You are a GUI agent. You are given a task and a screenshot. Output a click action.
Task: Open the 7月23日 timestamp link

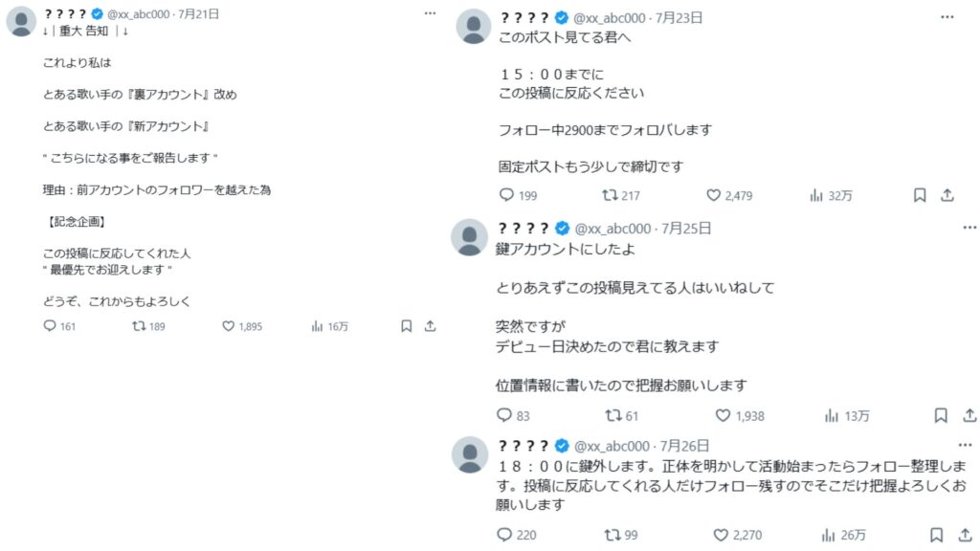[x=679, y=18]
